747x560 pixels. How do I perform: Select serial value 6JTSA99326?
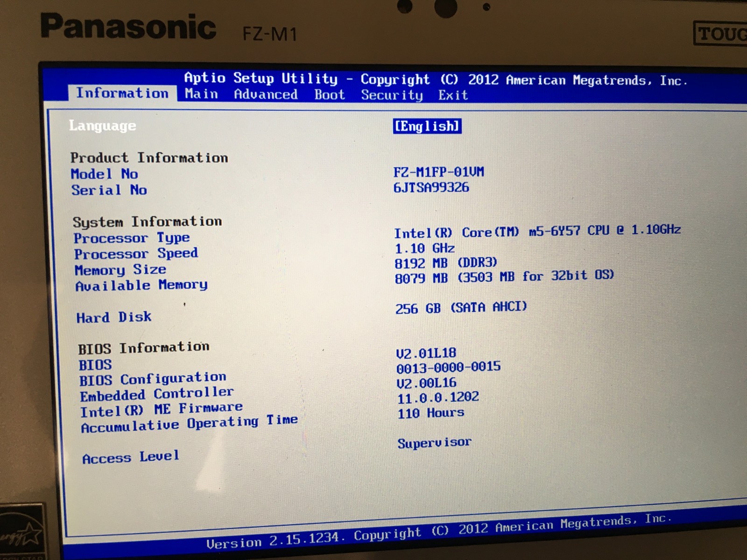point(431,188)
